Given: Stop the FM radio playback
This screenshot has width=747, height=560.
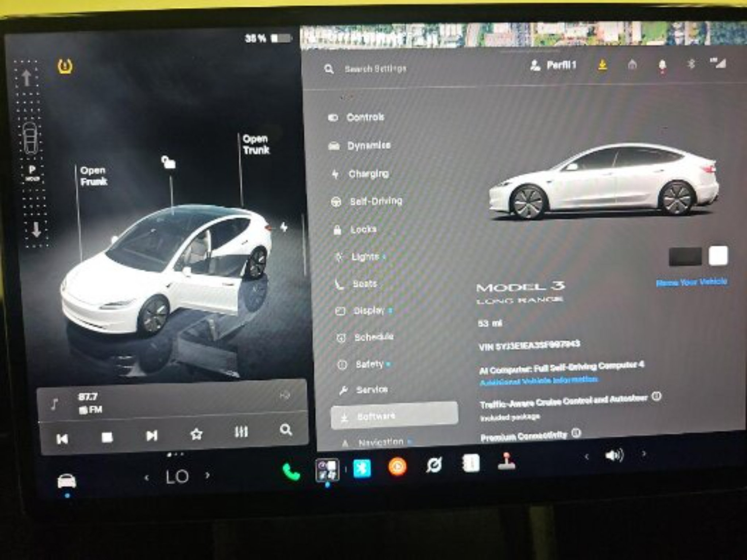Looking at the screenshot, I should click(107, 437).
